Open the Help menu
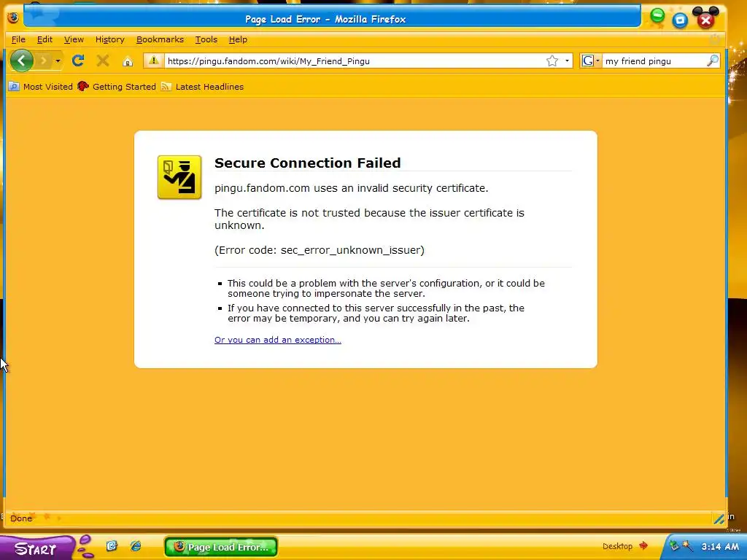The width and height of the screenshot is (747, 560). pos(238,39)
